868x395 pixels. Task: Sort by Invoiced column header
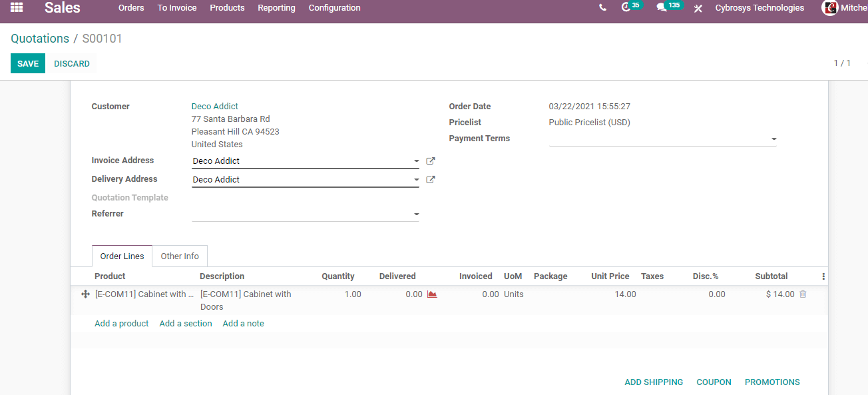coord(476,276)
